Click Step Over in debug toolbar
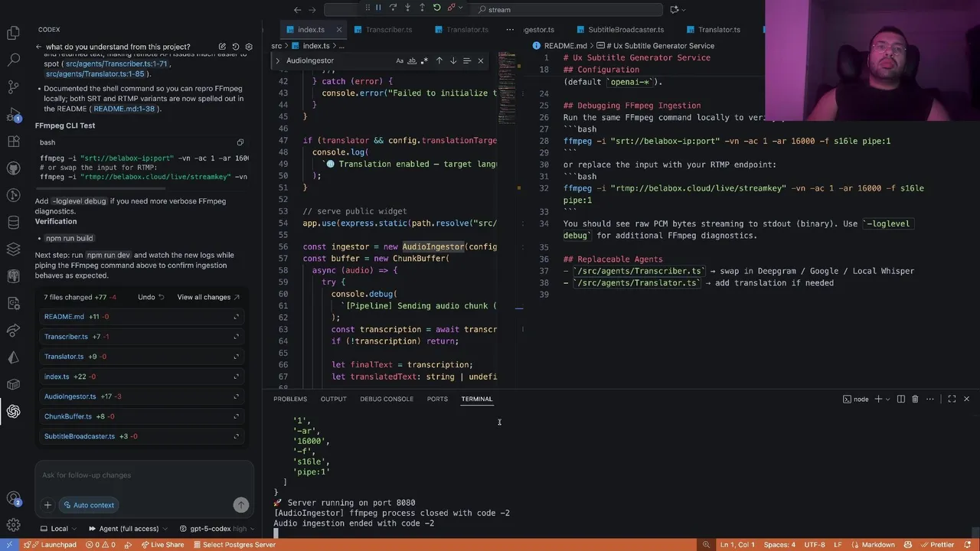980x551 pixels. [393, 8]
